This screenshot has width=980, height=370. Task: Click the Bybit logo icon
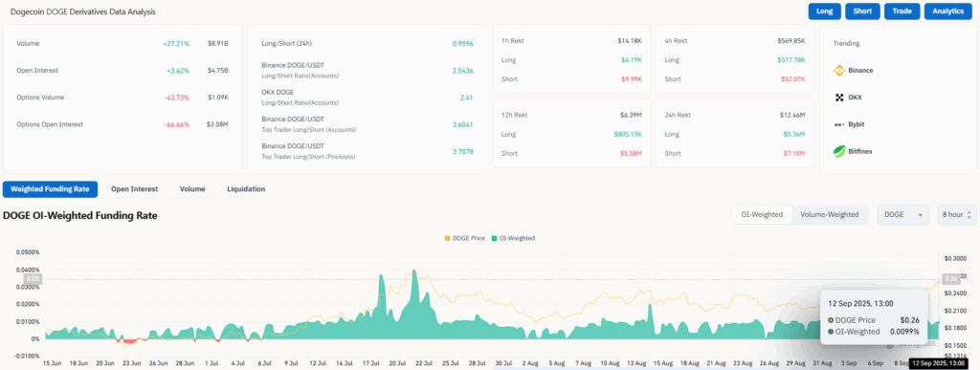pyautogui.click(x=839, y=124)
